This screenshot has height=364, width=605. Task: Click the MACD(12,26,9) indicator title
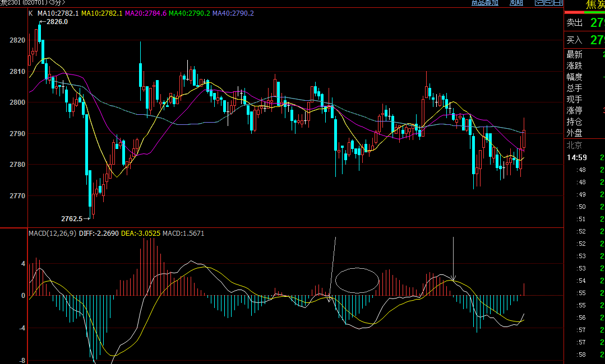pyautogui.click(x=53, y=234)
